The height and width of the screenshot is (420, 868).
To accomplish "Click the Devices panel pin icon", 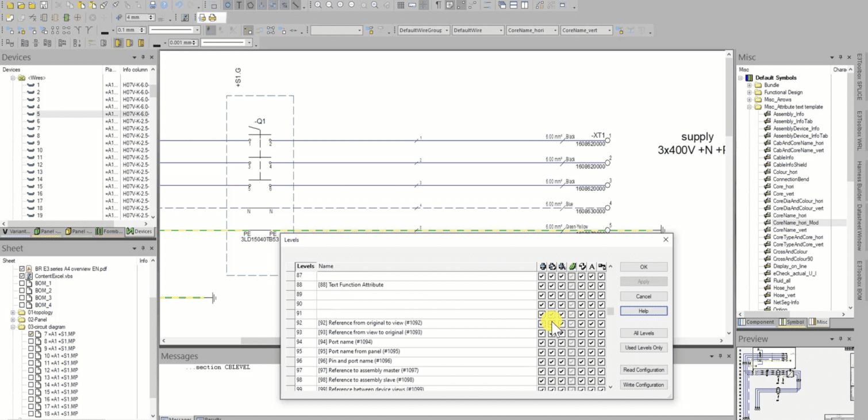I will pyautogui.click(x=143, y=57).
